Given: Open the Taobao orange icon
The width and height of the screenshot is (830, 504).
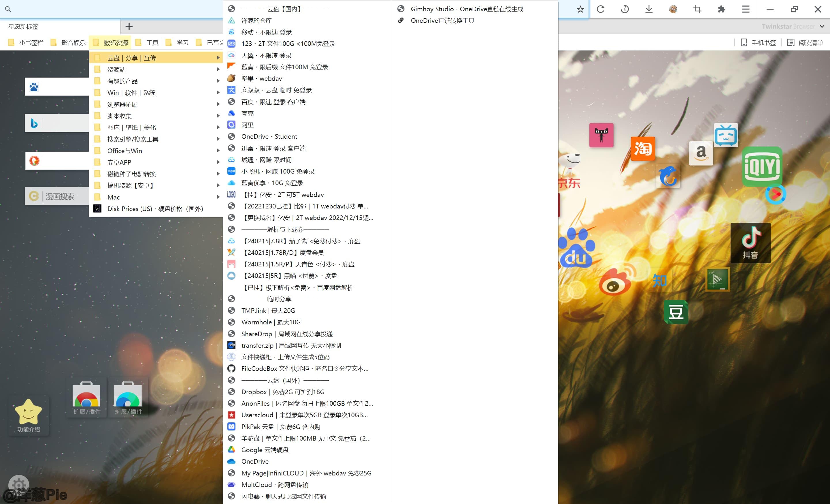Looking at the screenshot, I should 643,148.
